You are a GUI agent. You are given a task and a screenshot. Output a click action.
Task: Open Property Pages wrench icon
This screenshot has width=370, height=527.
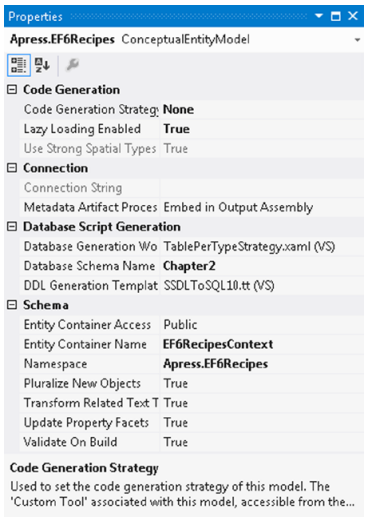pyautogui.click(x=72, y=65)
